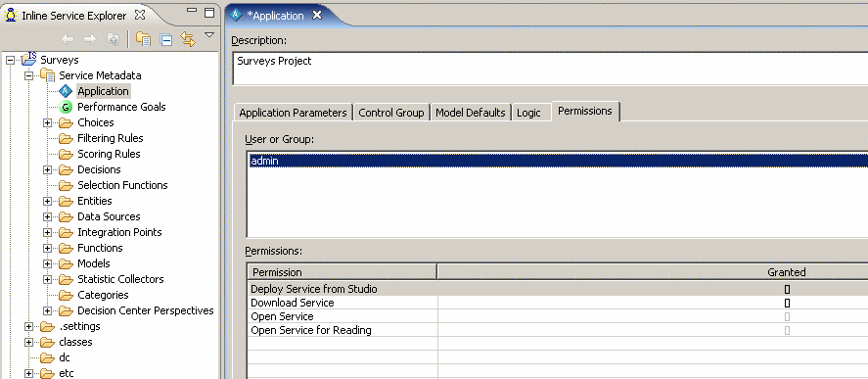Click the Surveys inline service icon
868x379 pixels.
point(28,59)
